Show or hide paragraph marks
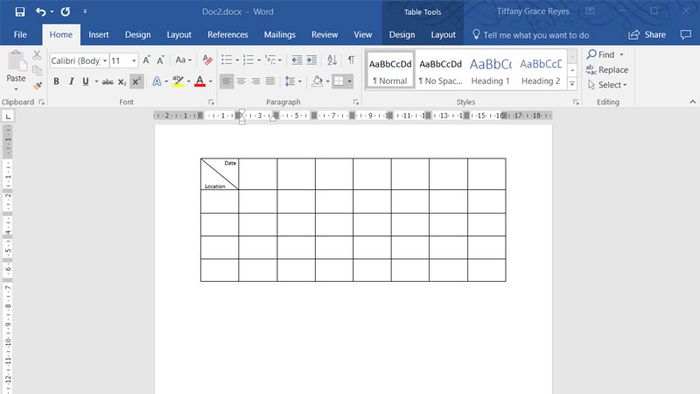Image resolution: width=700 pixels, height=394 pixels. (x=351, y=60)
